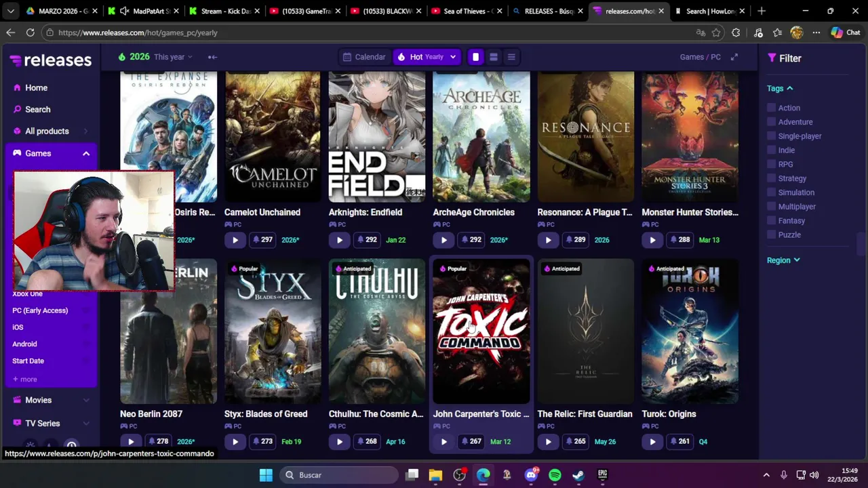Follow Arknights: Endfield with bell 292
Viewport: 868px width, 488px height.
pyautogui.click(x=366, y=240)
